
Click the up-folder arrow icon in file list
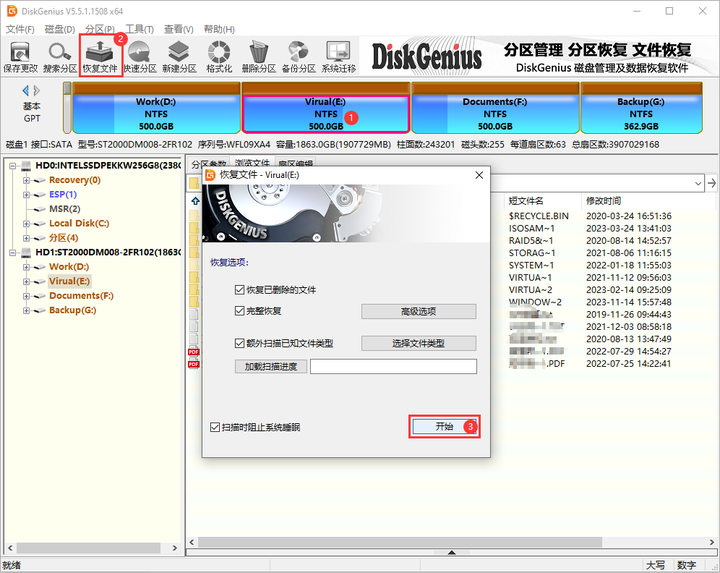point(195,201)
